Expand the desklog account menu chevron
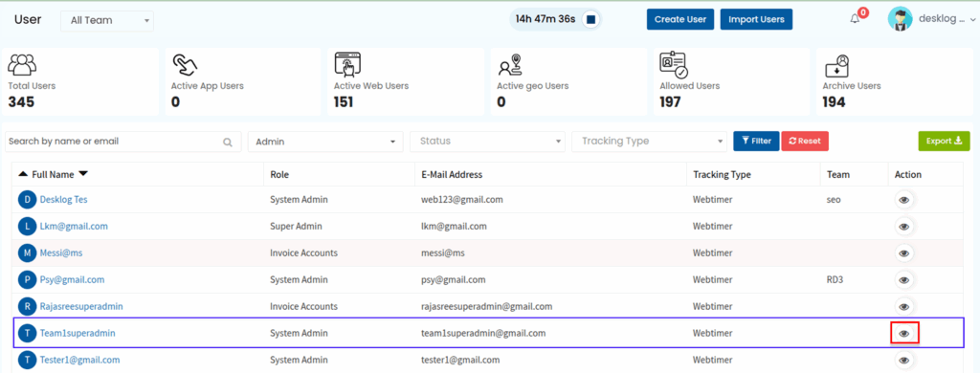980x373 pixels. coord(973,20)
